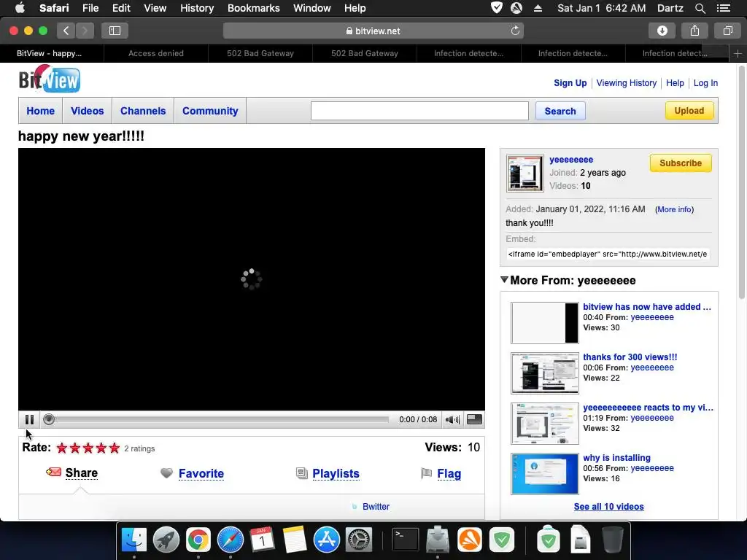Toggle the video player size icon
Screen dimensions: 747x560
(474, 419)
